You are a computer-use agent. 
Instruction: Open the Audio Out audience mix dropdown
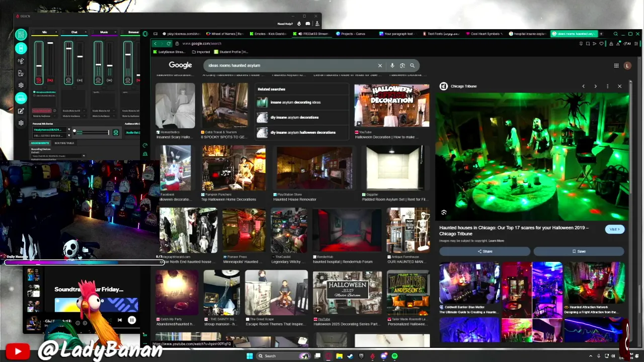coord(132,132)
